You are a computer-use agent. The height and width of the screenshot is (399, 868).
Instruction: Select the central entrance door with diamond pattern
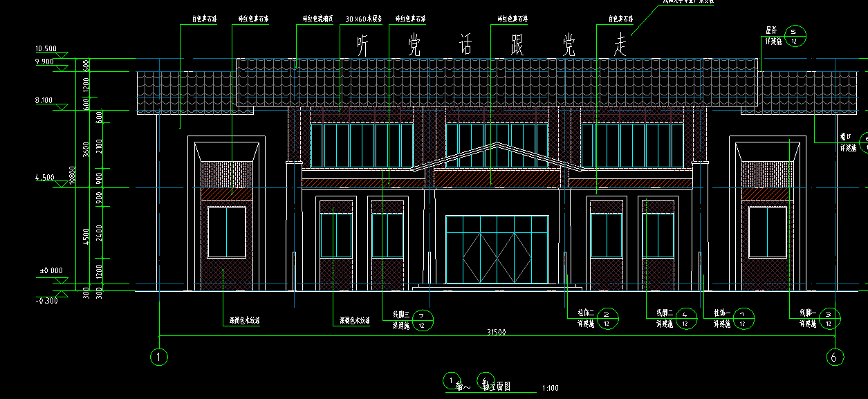click(x=497, y=249)
